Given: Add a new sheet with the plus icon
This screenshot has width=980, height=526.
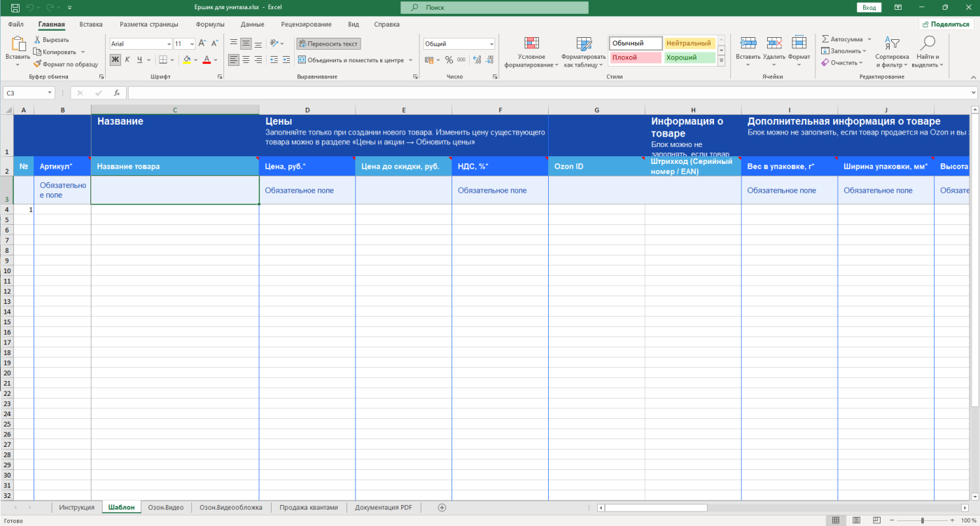Looking at the screenshot, I should [442, 507].
